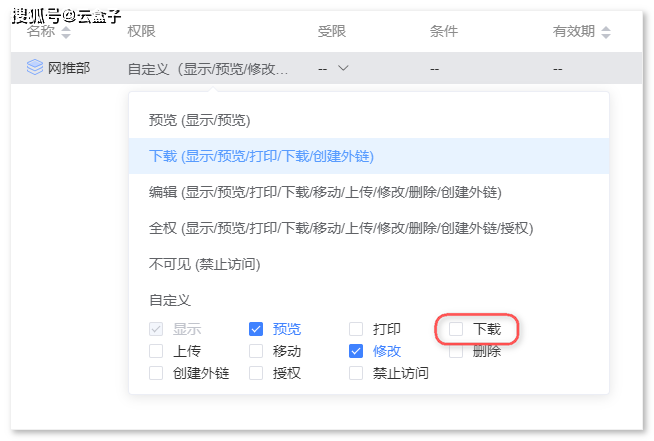This screenshot has width=654, height=441.
Task: Sort by 名称 column arrows
Action: (66, 32)
